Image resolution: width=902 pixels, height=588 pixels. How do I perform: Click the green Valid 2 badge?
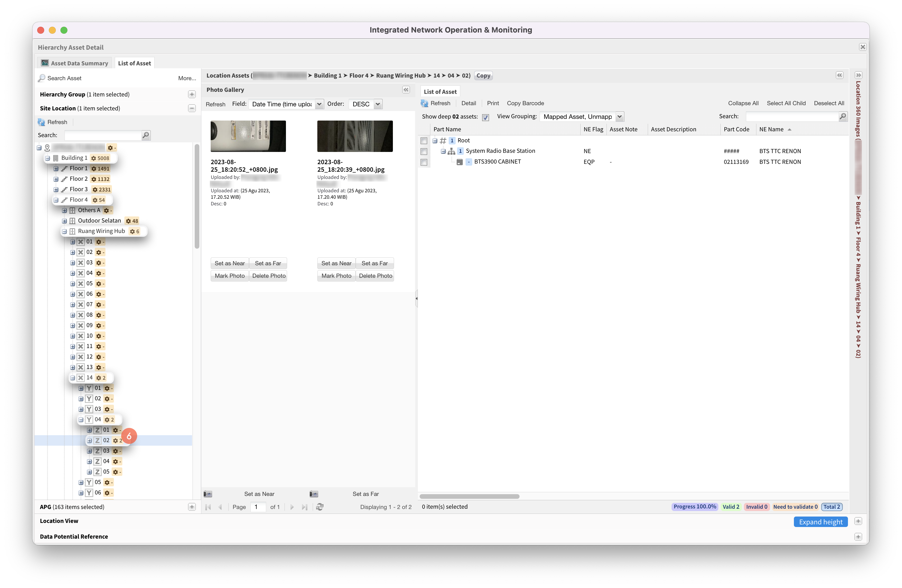pos(731,507)
